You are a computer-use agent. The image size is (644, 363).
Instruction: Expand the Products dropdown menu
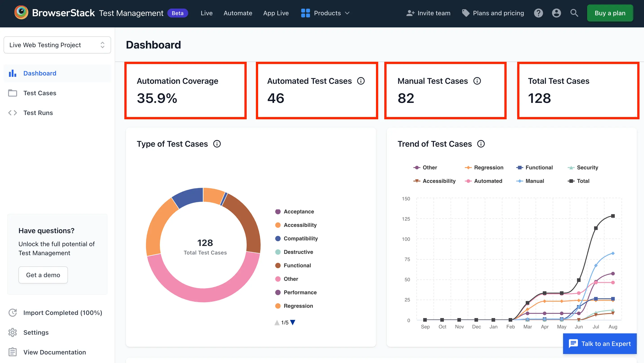pos(325,13)
